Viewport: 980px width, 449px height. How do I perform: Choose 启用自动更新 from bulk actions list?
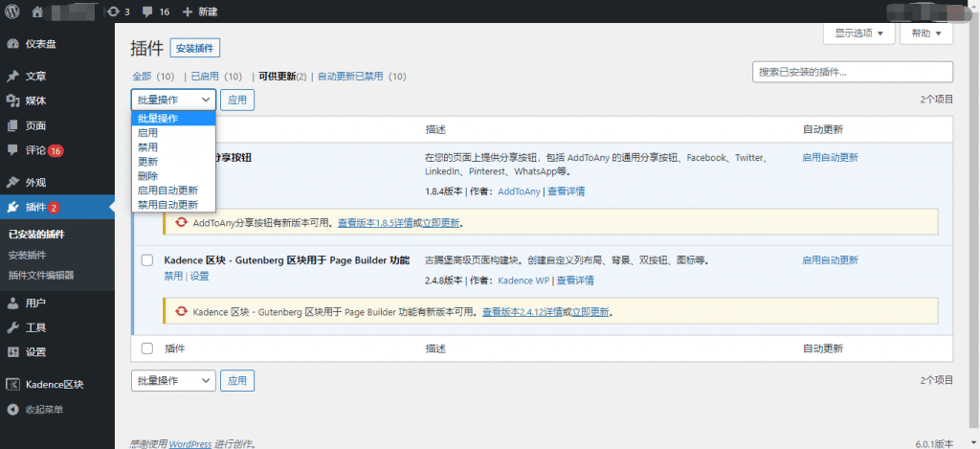tap(173, 191)
